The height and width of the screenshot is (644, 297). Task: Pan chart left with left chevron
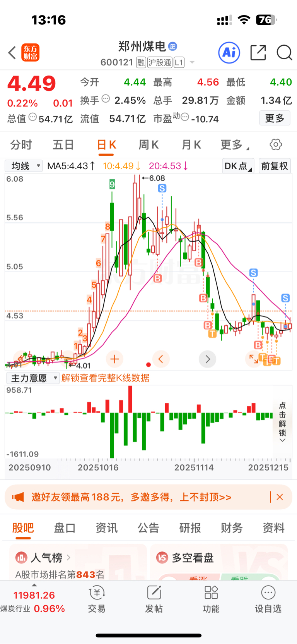(161, 359)
